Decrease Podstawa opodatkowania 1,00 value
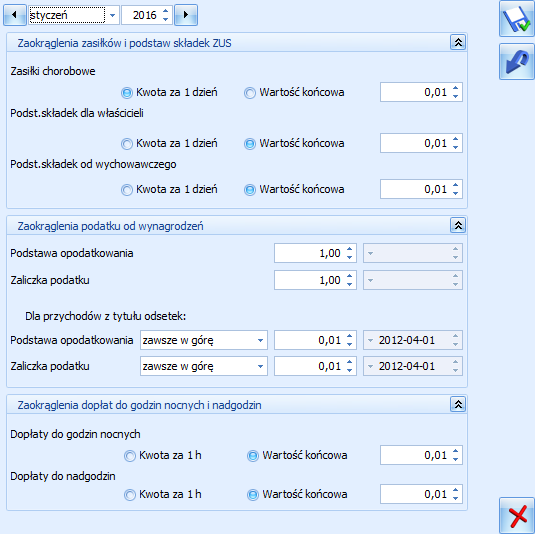 (x=349, y=257)
